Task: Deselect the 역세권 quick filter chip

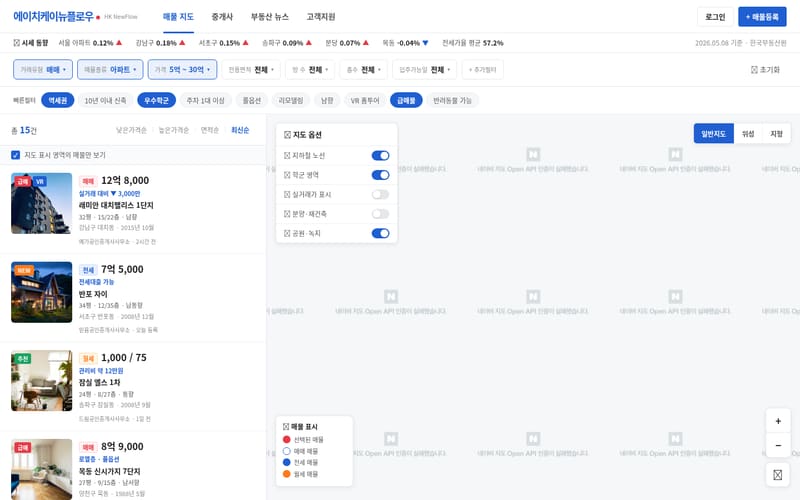Action: point(58,101)
